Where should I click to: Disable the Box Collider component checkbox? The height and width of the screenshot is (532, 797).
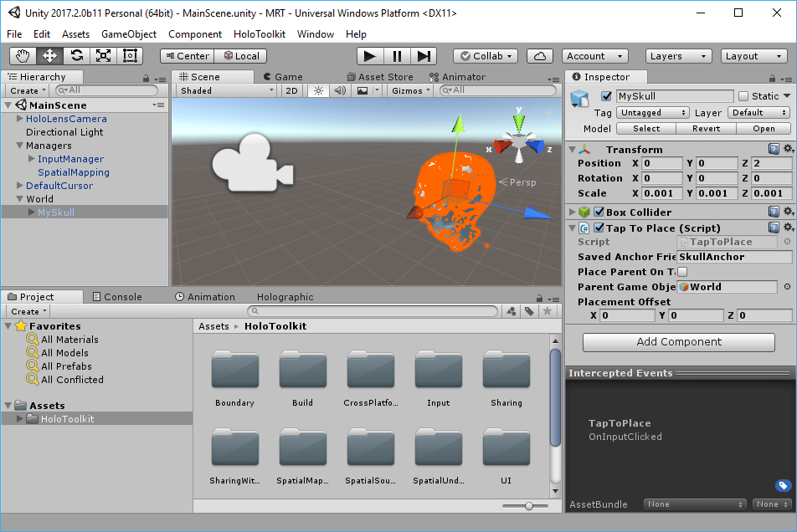(599, 212)
